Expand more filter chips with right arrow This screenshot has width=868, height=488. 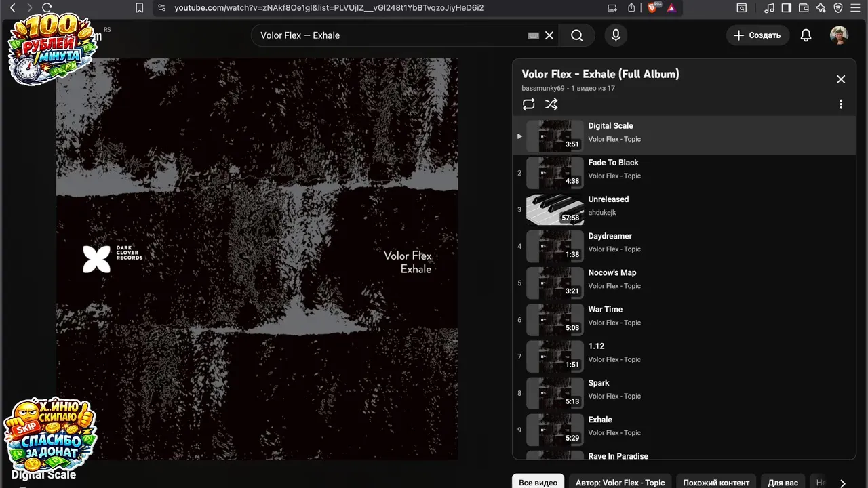click(x=843, y=483)
